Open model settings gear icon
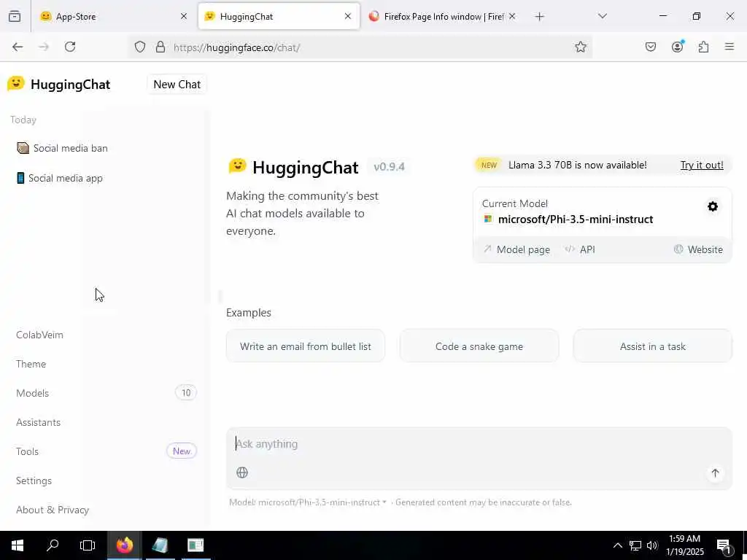The width and height of the screenshot is (747, 560). point(713,206)
